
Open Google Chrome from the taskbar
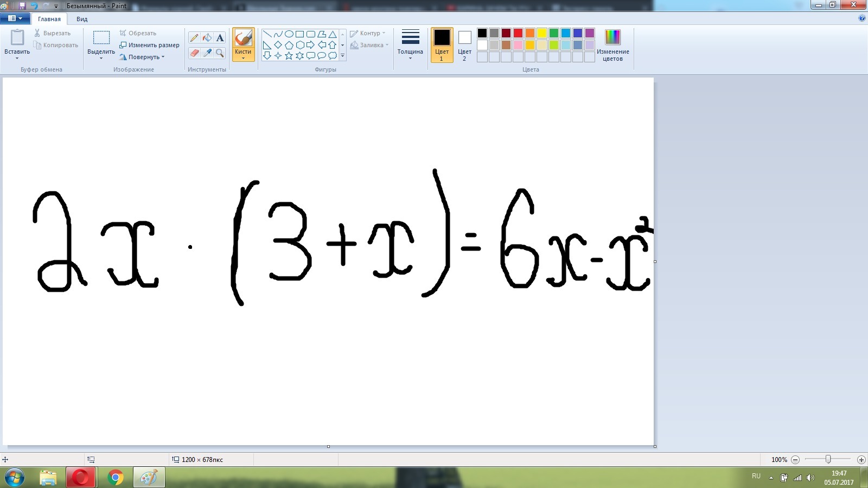pos(115,478)
